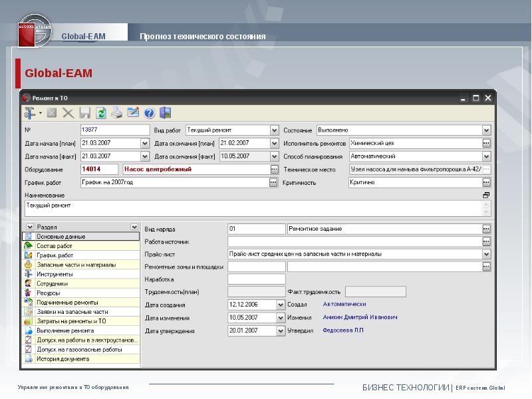This screenshot has width=532, height=399.
Task: Click the Exit door toolbar icon
Action: coord(165,113)
